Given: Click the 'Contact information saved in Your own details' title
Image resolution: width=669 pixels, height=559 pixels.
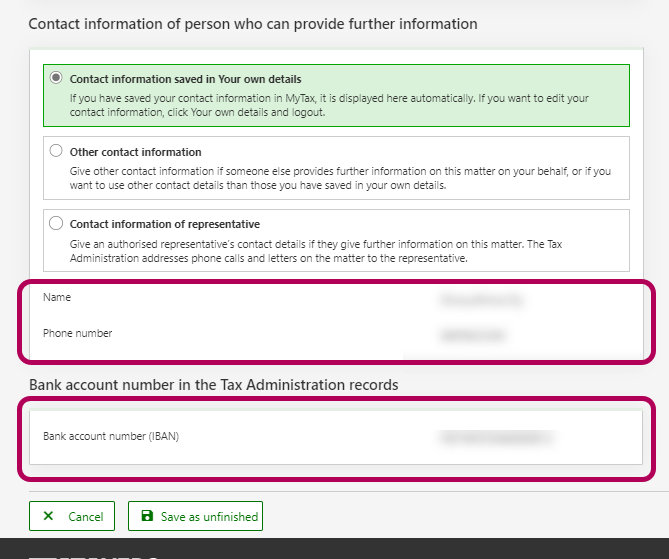Looking at the screenshot, I should [185, 79].
